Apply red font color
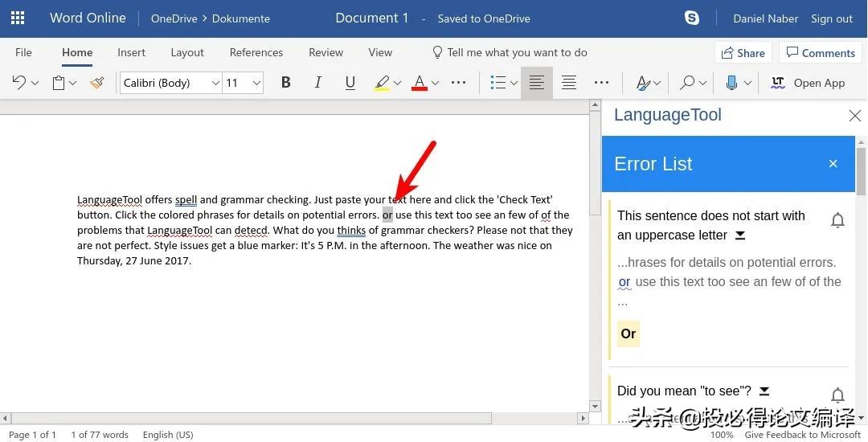The height and width of the screenshot is (442, 868). point(420,83)
